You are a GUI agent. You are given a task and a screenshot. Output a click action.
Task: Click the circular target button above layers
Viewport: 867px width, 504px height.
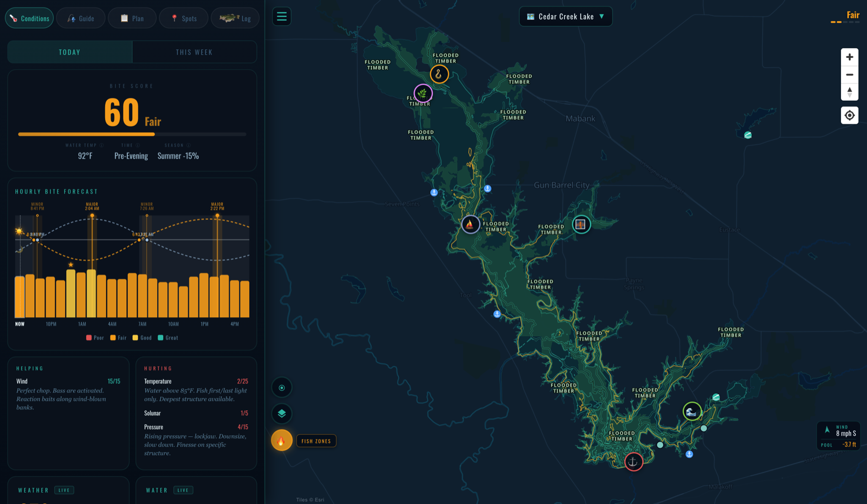tap(282, 388)
